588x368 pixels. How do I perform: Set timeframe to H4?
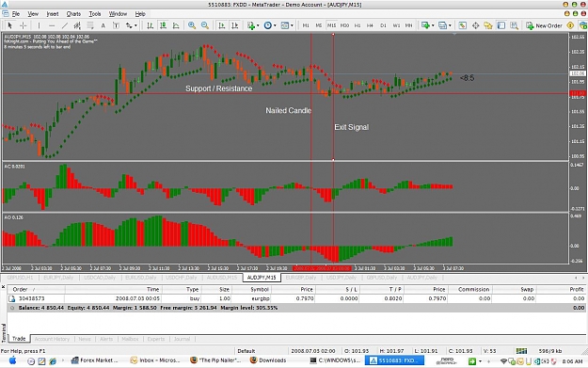point(370,25)
